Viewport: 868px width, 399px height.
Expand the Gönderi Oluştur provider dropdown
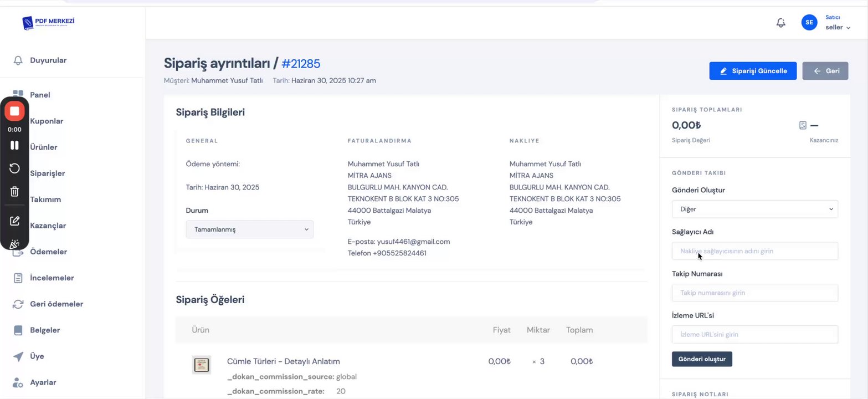(x=754, y=209)
